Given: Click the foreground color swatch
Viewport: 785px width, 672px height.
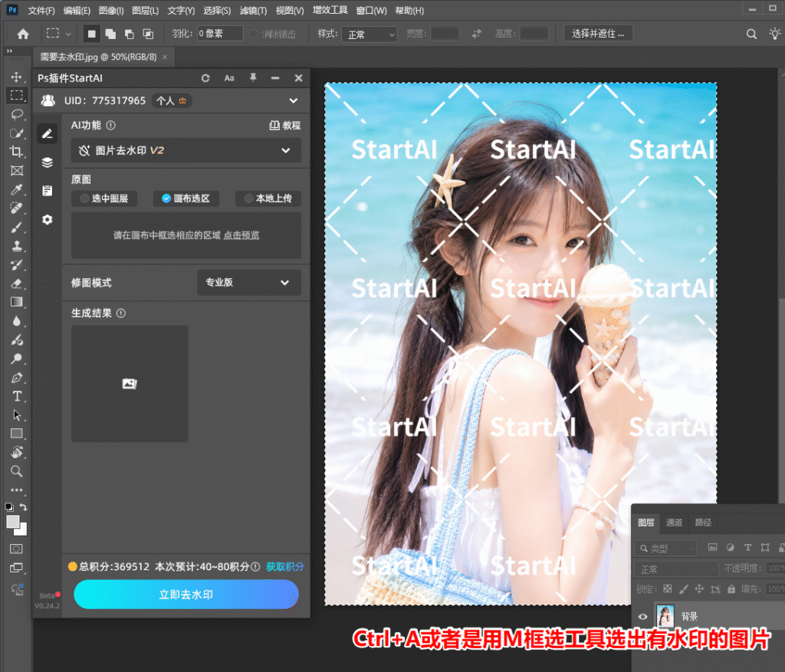Looking at the screenshot, I should click(x=13, y=522).
